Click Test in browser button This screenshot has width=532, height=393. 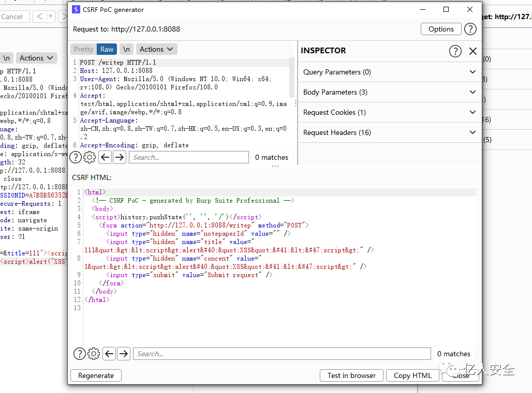pos(351,375)
